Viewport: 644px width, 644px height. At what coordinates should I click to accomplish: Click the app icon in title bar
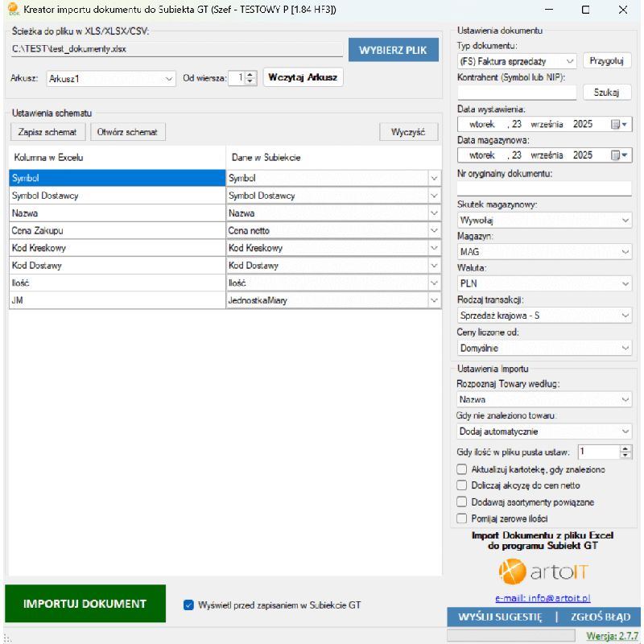coord(13,10)
